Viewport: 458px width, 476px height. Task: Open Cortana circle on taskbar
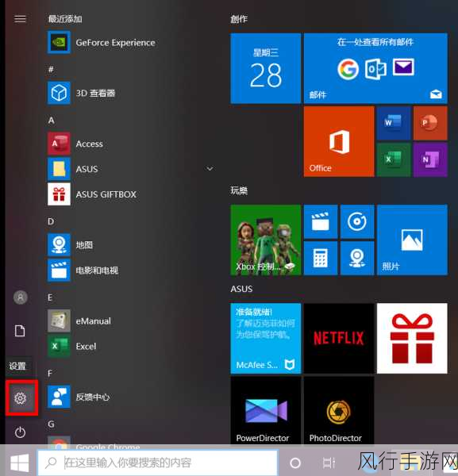[x=295, y=463]
